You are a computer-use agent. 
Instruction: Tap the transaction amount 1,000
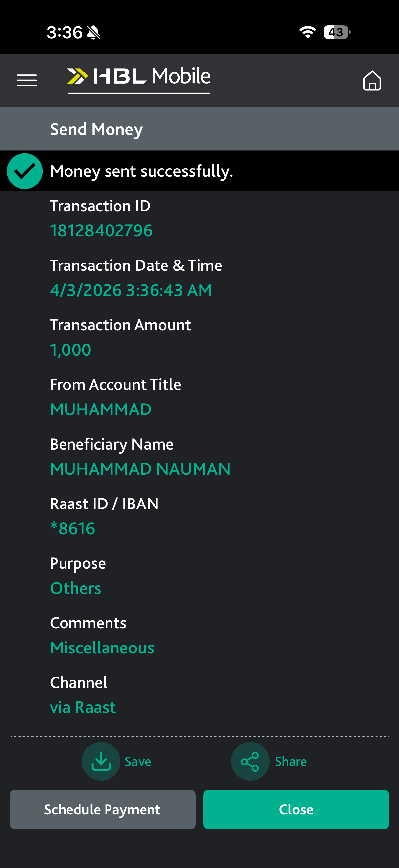[70, 350]
